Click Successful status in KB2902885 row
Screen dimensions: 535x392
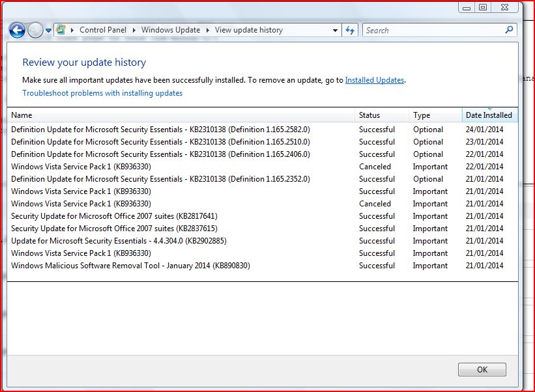[377, 241]
